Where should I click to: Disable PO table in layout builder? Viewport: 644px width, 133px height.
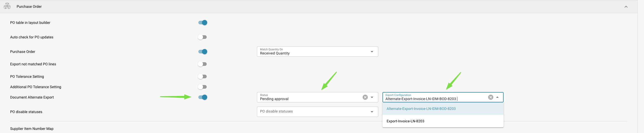coord(203,23)
